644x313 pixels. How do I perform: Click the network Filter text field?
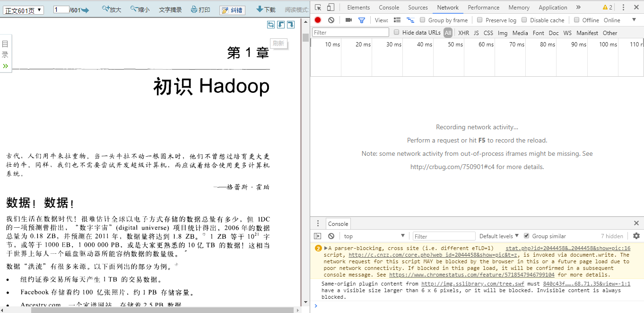[x=350, y=32]
